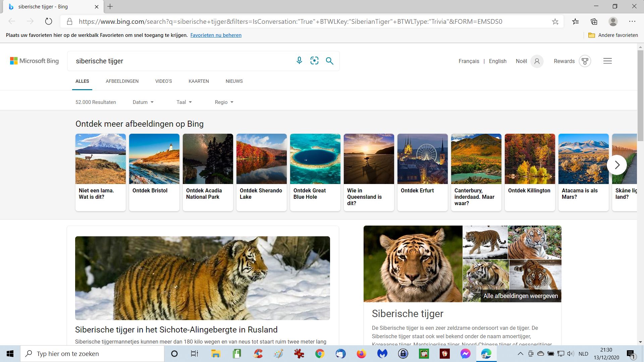
Task: Open the Ontdek Great Blue Hole thumbnail
Action: coord(315,159)
